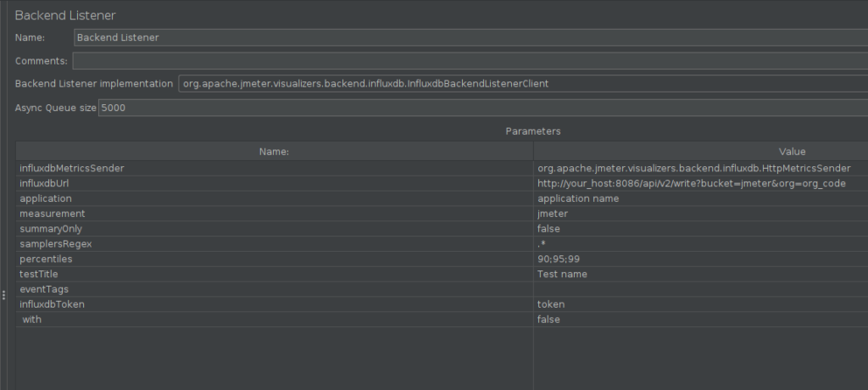Select the influxdbMetricsSender parameter row
868x390 pixels.
[442, 169]
